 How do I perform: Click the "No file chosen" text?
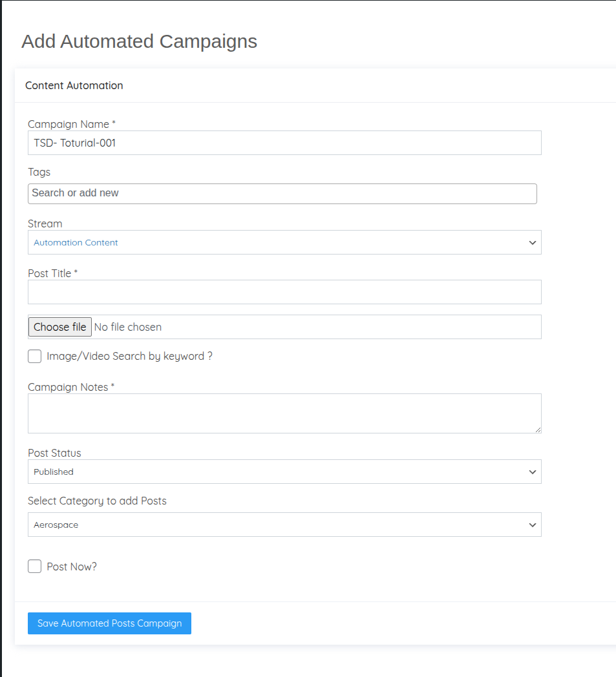(128, 327)
